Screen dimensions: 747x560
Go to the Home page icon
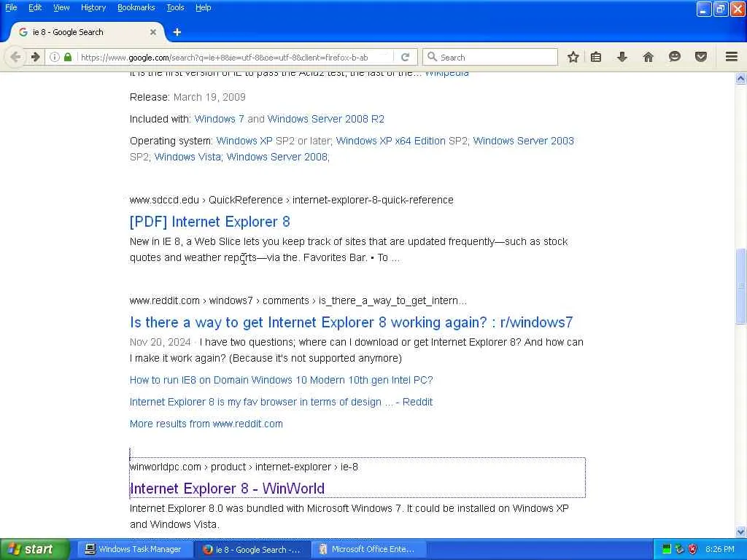click(x=648, y=57)
